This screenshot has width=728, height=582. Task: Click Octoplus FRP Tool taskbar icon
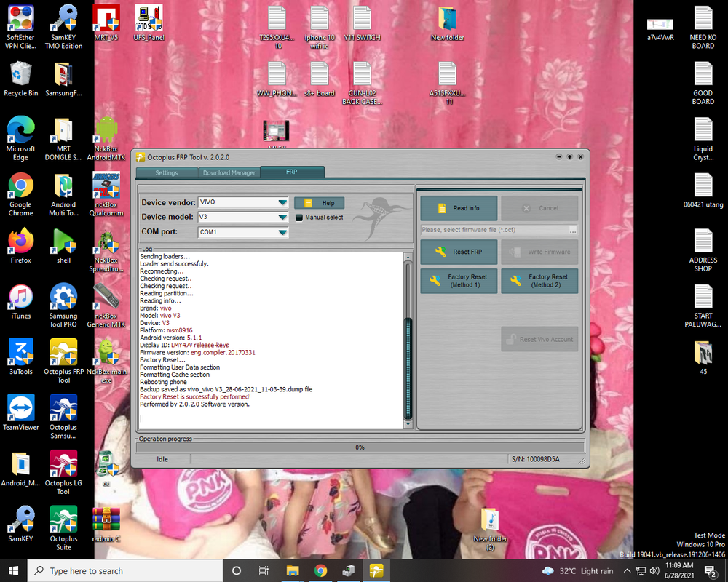[x=376, y=570]
